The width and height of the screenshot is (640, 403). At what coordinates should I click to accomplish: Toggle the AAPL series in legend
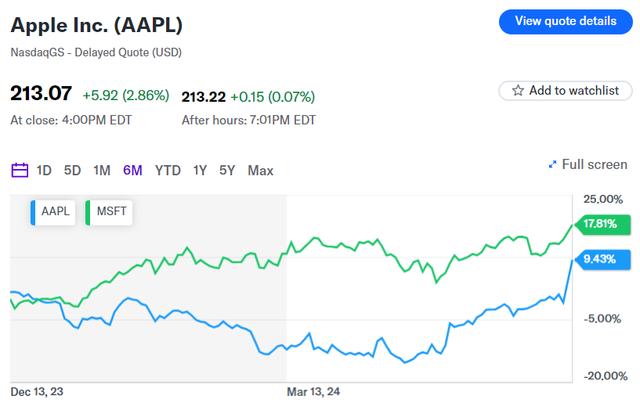point(53,212)
